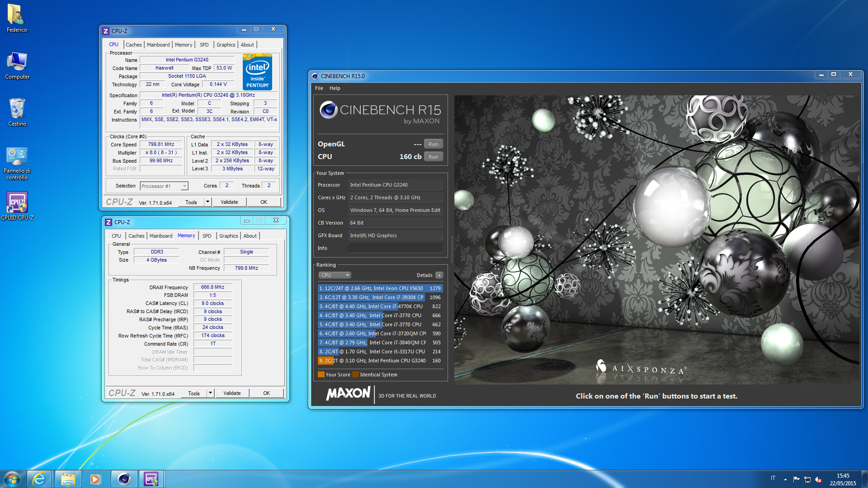This screenshot has width=868, height=488.
Task: Select the Pentium G3240 ranking bar scoring 160
Action: tap(380, 361)
